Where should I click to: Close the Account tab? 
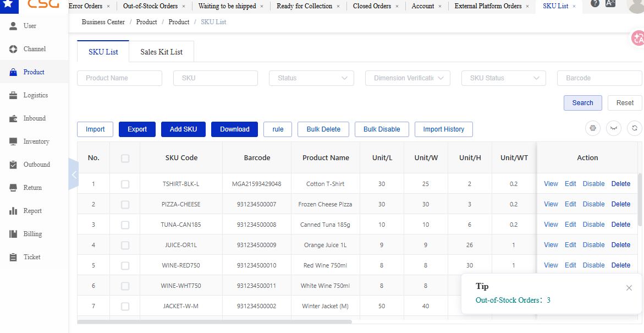click(440, 6)
